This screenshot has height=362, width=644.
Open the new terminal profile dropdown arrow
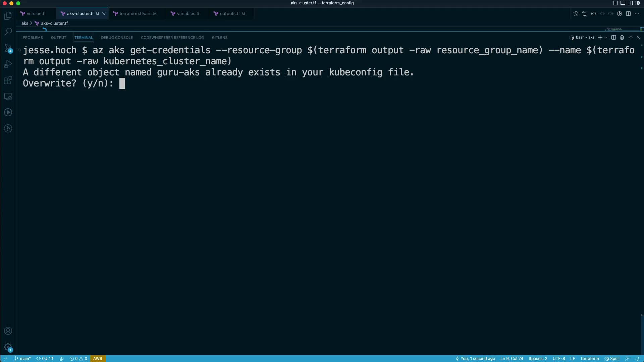coord(606,38)
